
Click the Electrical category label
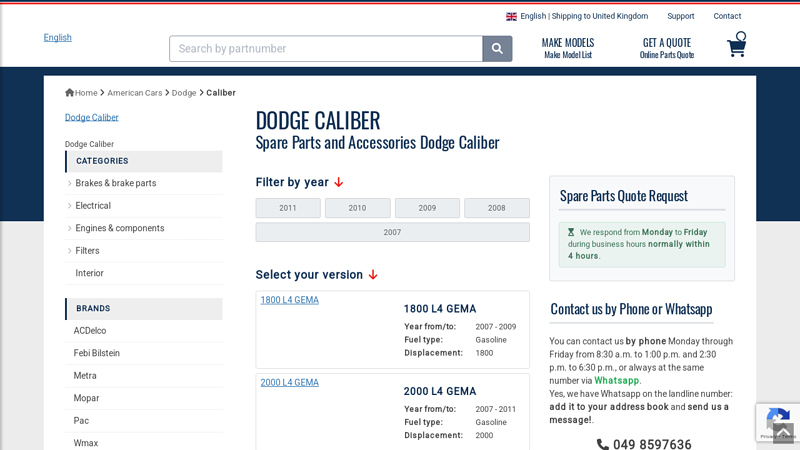pyautogui.click(x=93, y=206)
